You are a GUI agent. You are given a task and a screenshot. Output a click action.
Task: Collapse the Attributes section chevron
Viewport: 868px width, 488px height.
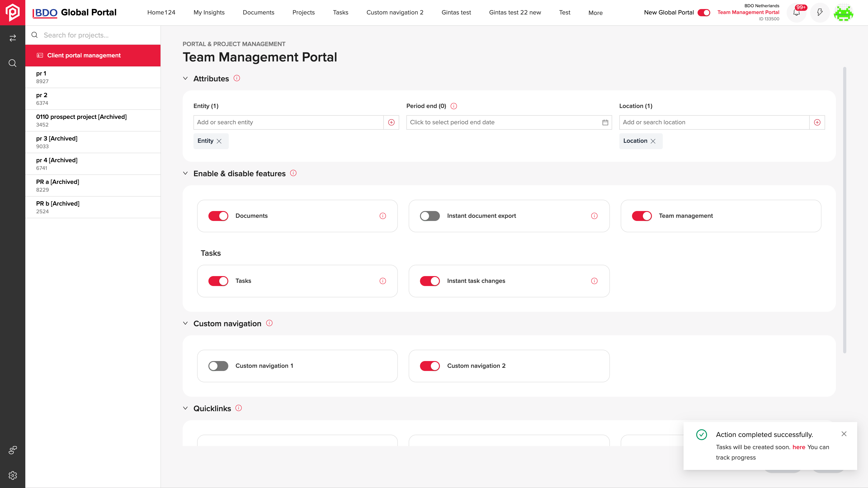click(185, 78)
